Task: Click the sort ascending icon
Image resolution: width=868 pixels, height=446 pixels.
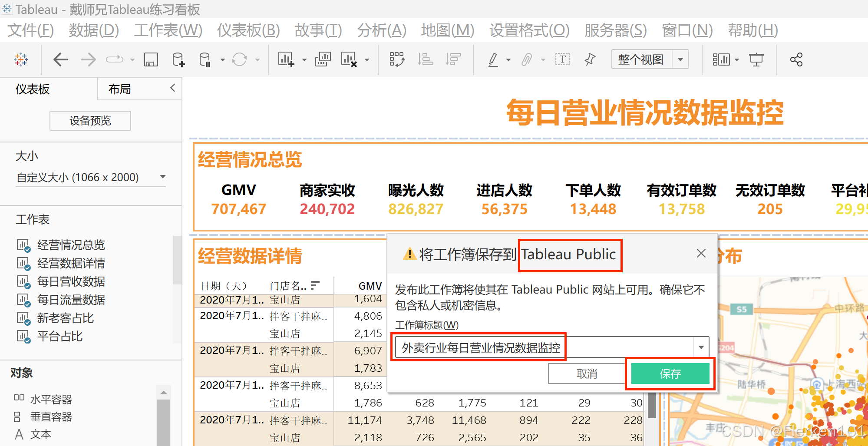Action: (425, 59)
